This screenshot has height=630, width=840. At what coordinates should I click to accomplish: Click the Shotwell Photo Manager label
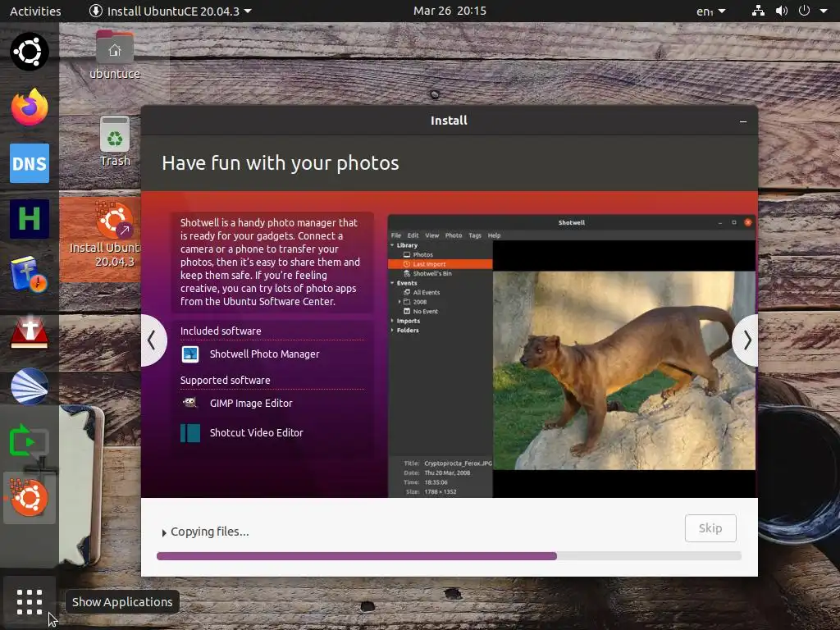(265, 354)
